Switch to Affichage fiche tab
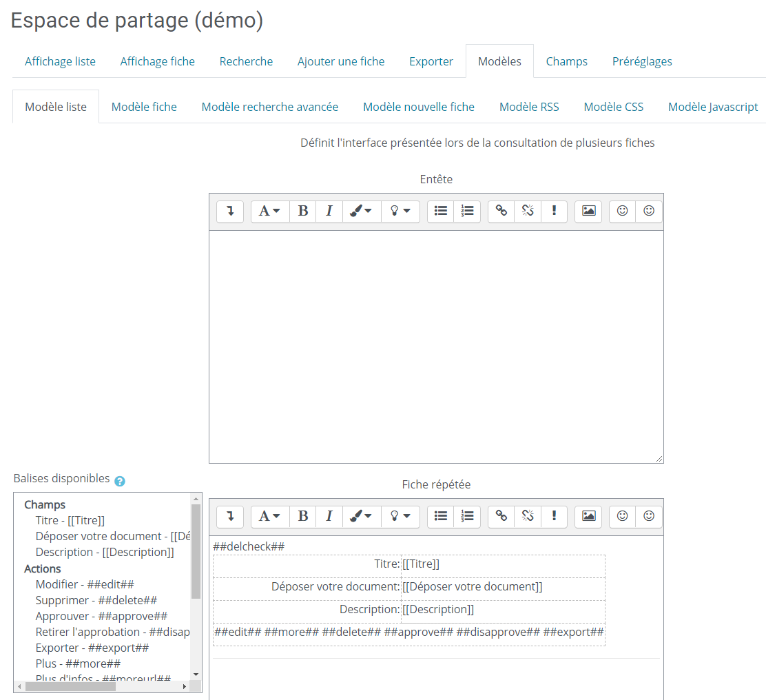766x700 pixels. [x=157, y=61]
